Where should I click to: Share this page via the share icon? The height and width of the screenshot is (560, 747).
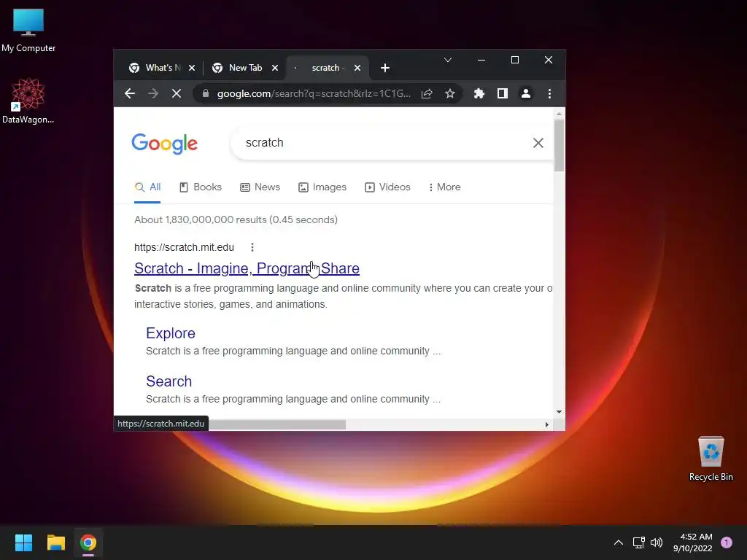pos(427,93)
